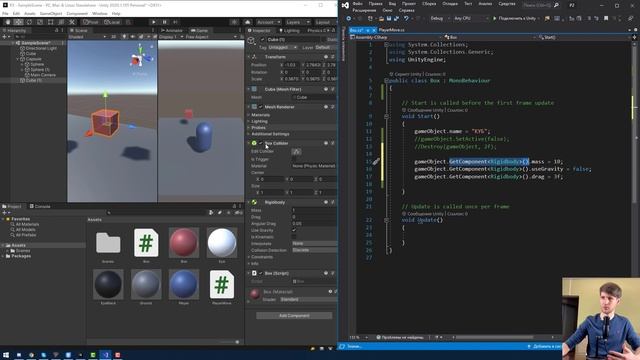Image resolution: width=640 pixels, height=360 pixels.
Task: Toggle the Local handle rotation button
Action: pos(111,22)
